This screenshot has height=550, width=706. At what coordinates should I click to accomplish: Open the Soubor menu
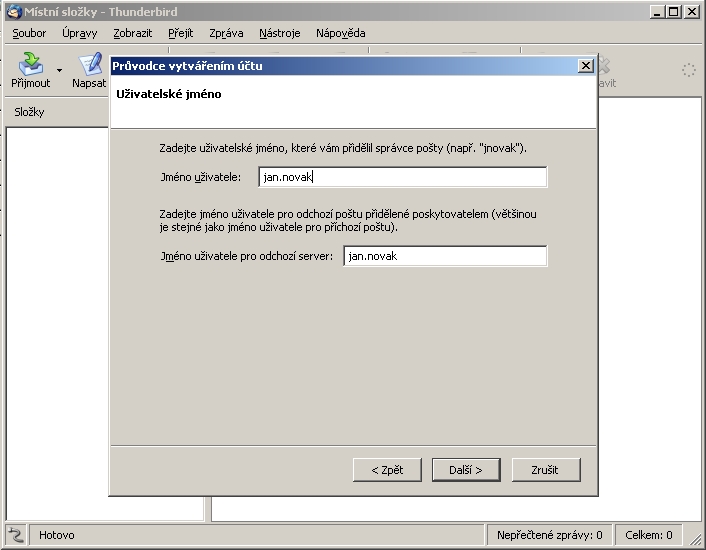click(29, 33)
